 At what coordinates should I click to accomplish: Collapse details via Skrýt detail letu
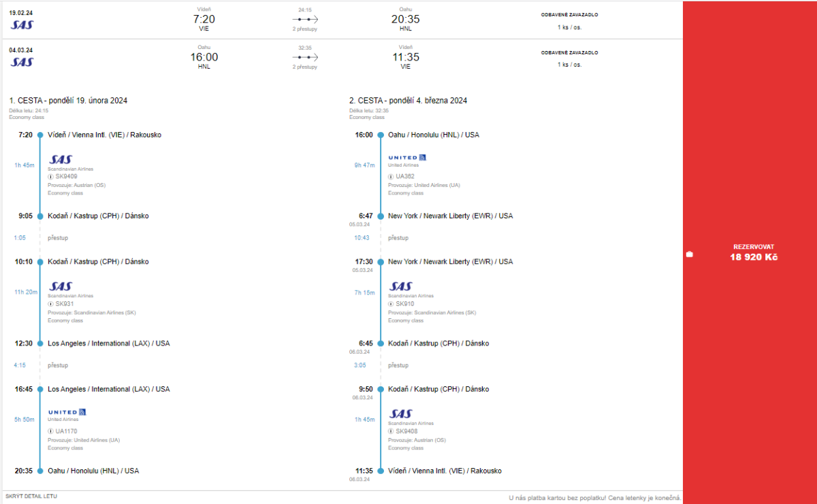(31, 497)
